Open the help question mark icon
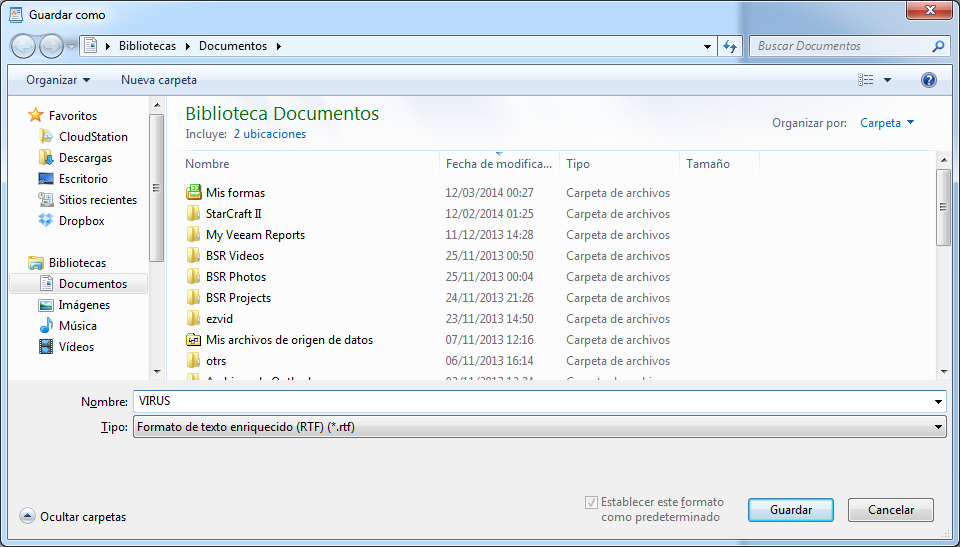Screen dimensions: 960x547 pyautogui.click(x=929, y=80)
